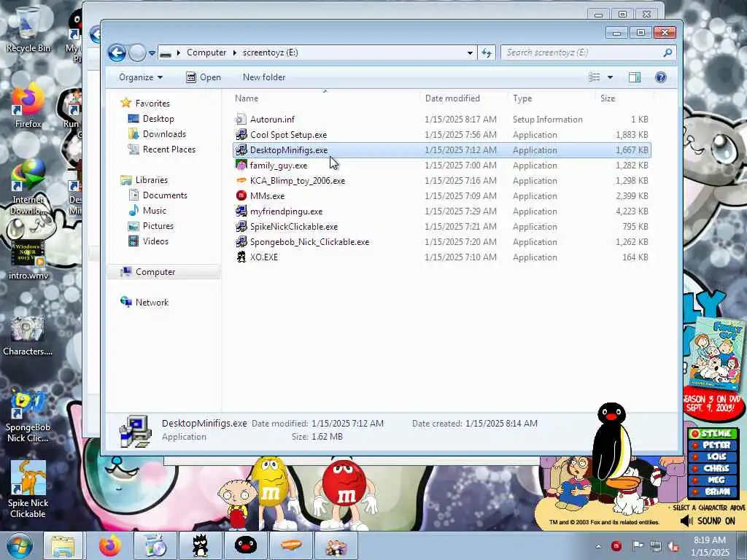Viewport: 747px width, 560px height.
Task: Click 1/15/2025 7:29 AM date of myfriendpingu.exe
Action: 460,211
